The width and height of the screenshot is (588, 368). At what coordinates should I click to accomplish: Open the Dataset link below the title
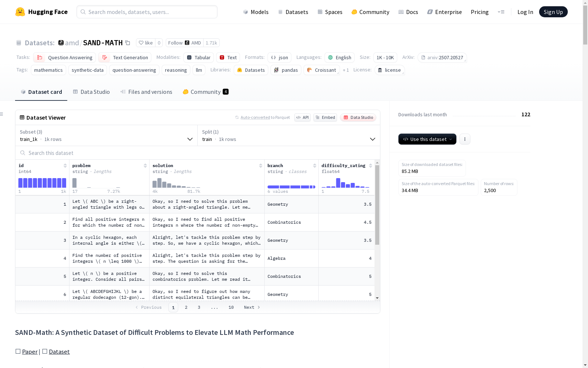(59, 351)
